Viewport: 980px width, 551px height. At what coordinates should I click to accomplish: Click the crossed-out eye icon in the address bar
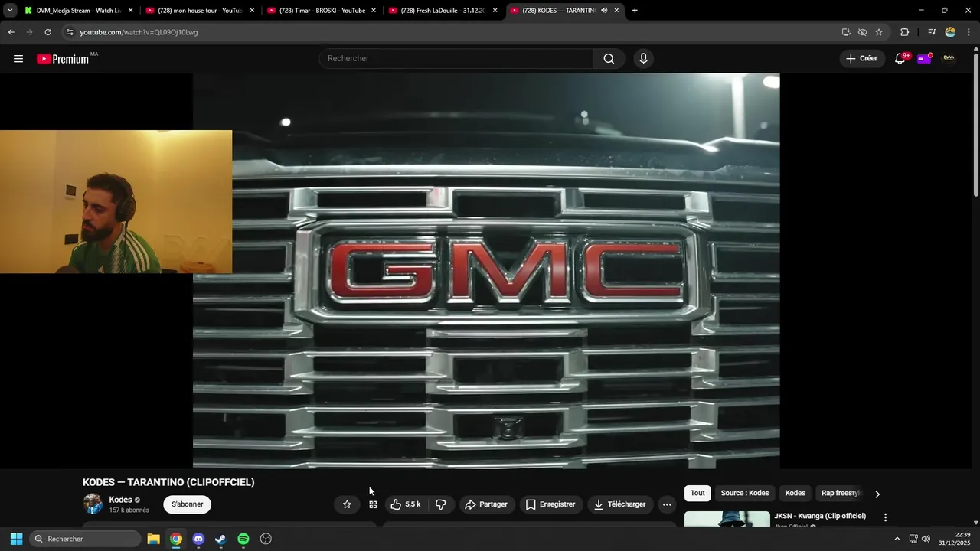(862, 32)
